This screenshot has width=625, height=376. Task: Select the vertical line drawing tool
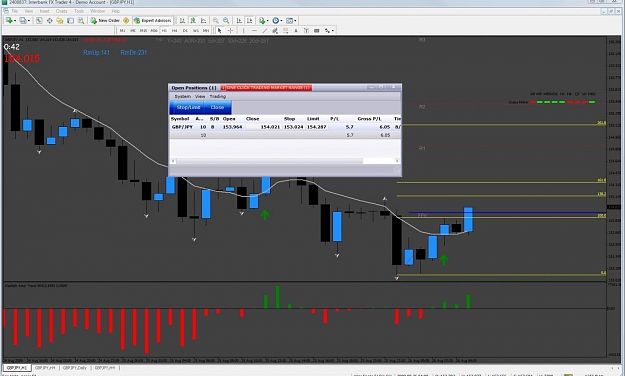click(x=244, y=30)
